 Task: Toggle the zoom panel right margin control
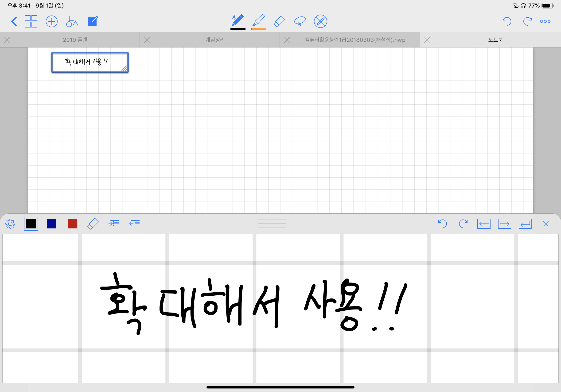click(x=114, y=224)
